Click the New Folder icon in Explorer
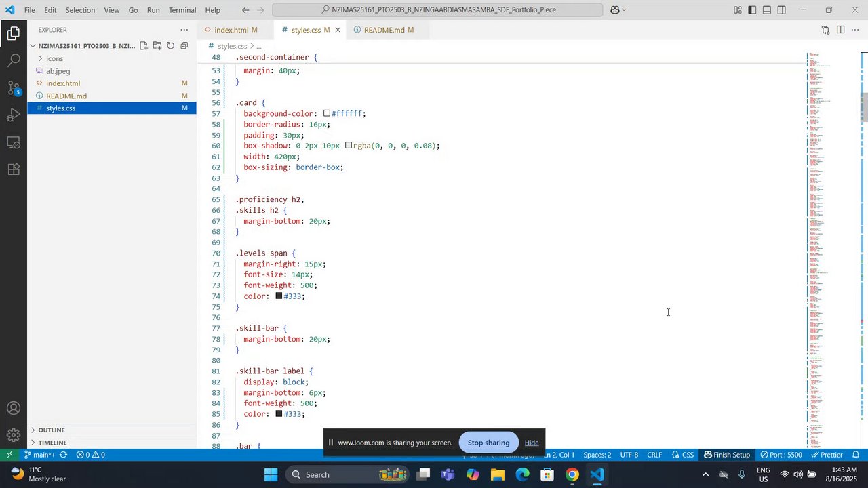 click(x=157, y=46)
